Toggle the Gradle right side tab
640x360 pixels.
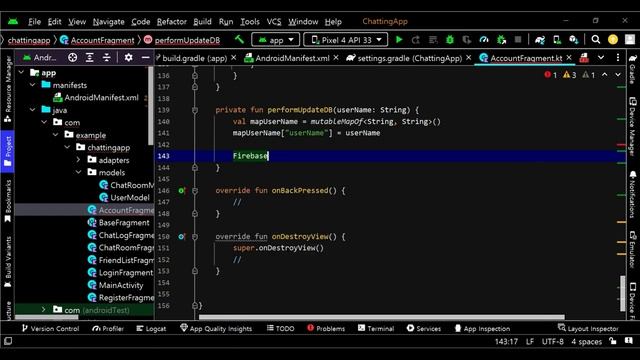(632, 69)
